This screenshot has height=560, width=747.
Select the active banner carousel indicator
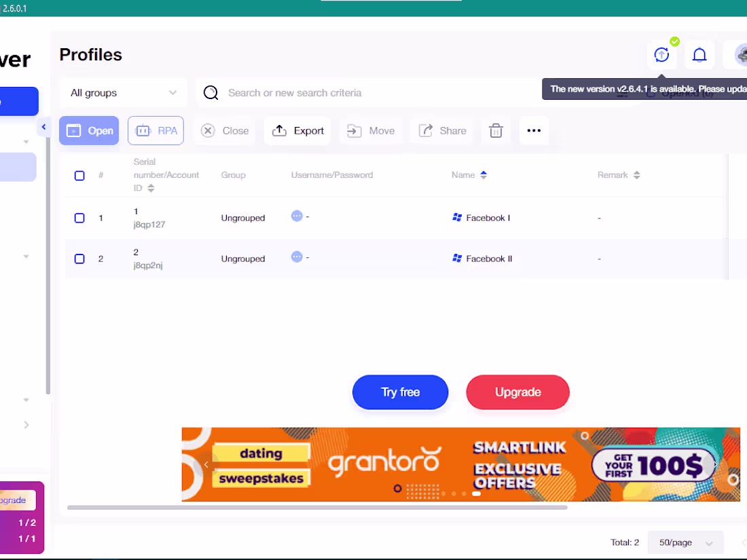(x=476, y=493)
